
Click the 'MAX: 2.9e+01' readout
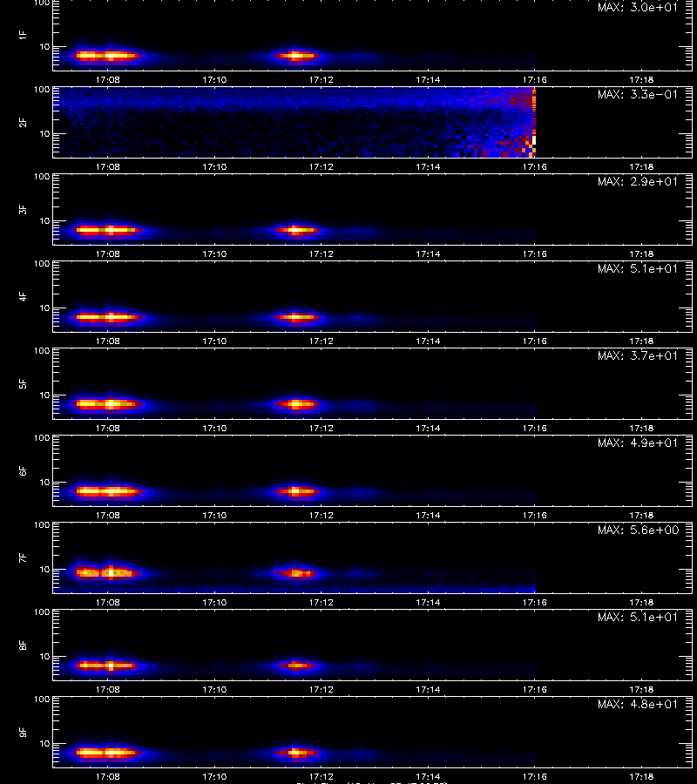(638, 181)
